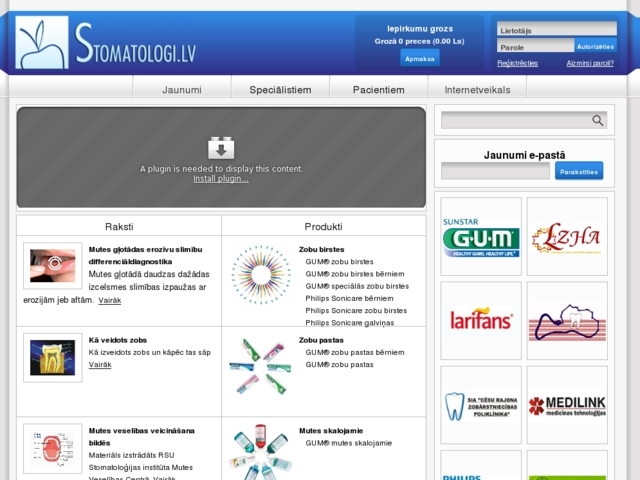This screenshot has height=480, width=640.
Task: Click the plugin download block icon
Action: 221,148
